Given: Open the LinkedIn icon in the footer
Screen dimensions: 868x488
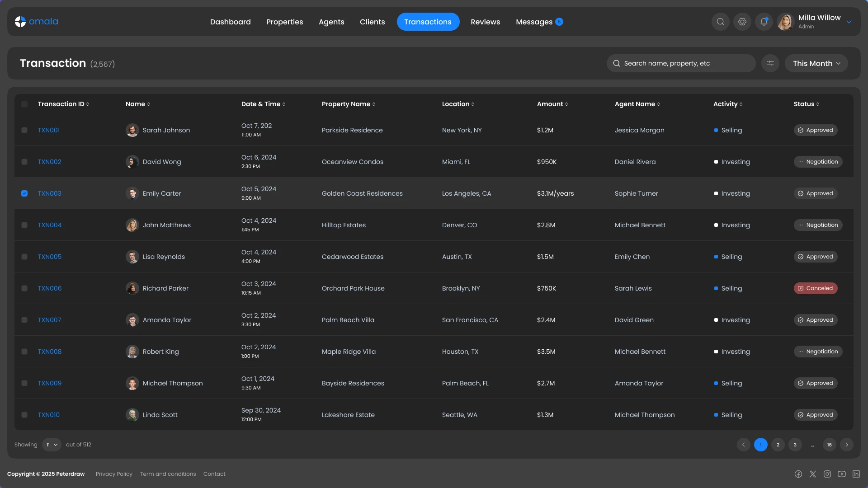Looking at the screenshot, I should pos(856,474).
